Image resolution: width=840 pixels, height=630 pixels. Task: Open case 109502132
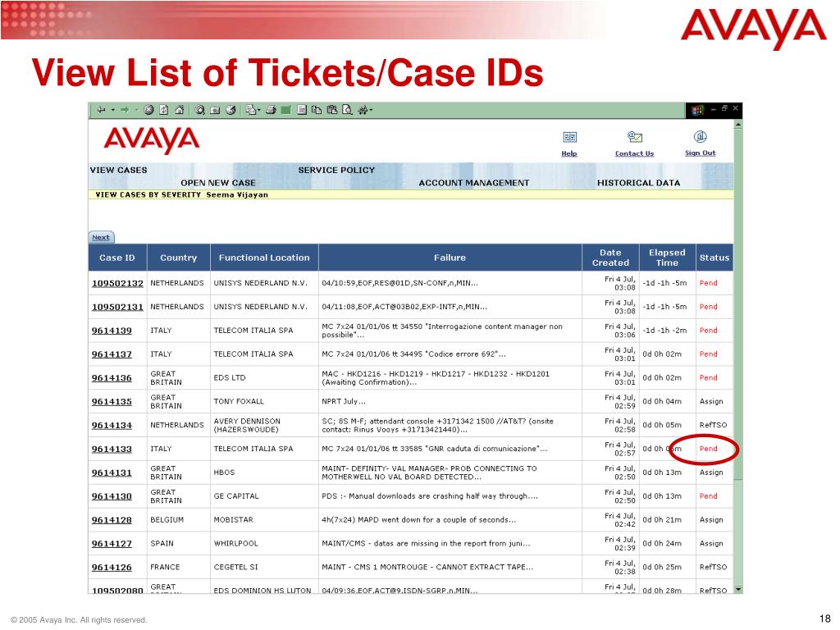pyautogui.click(x=117, y=283)
